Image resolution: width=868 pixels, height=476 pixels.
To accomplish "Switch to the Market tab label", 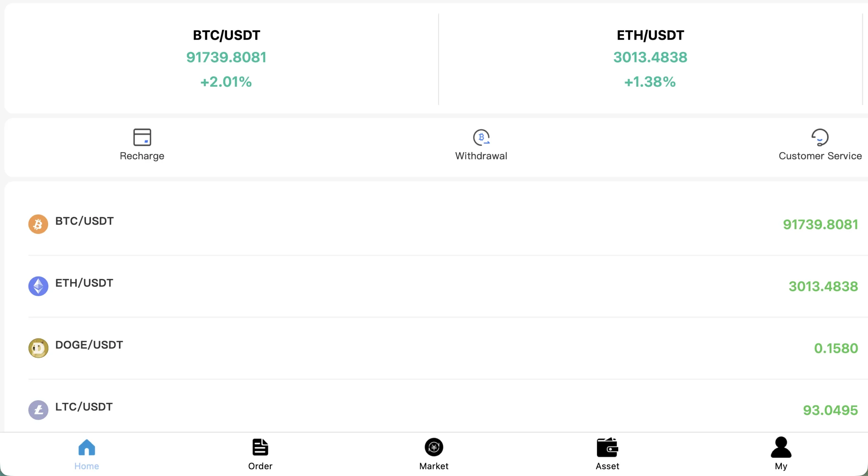I will click(x=434, y=466).
